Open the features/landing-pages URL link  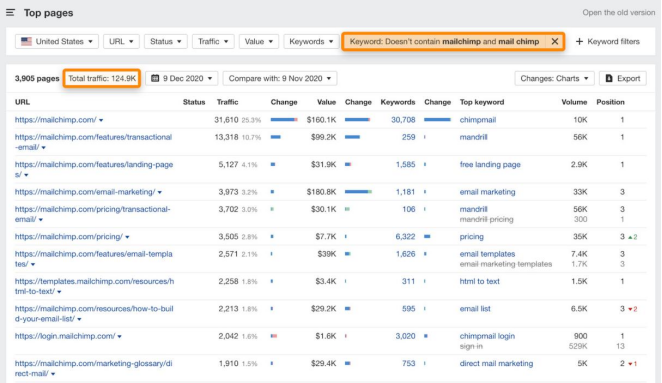tap(94, 169)
